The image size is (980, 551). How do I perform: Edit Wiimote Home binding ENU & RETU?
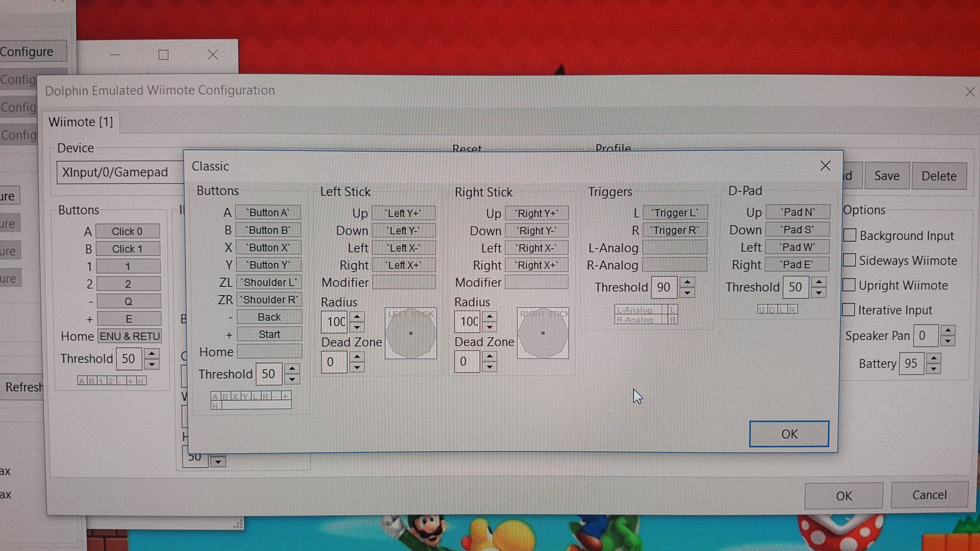[130, 336]
